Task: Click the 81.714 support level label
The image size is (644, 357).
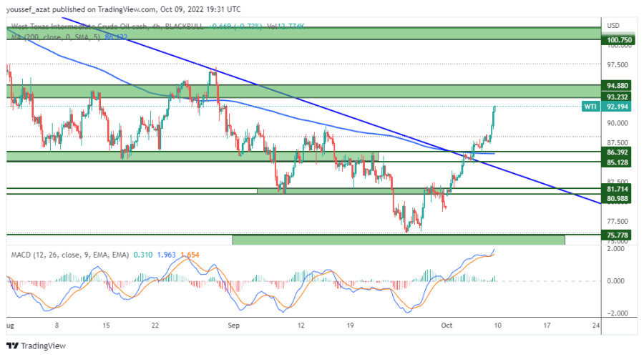Action: click(x=618, y=188)
